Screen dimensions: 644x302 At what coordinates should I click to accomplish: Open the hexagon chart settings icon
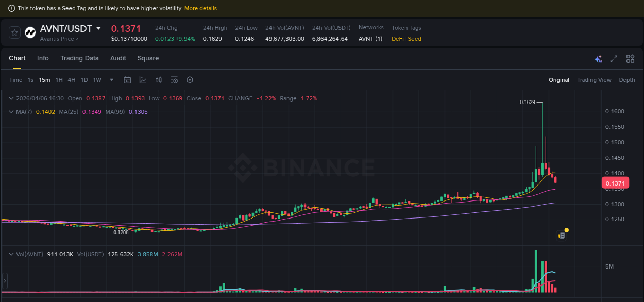190,80
